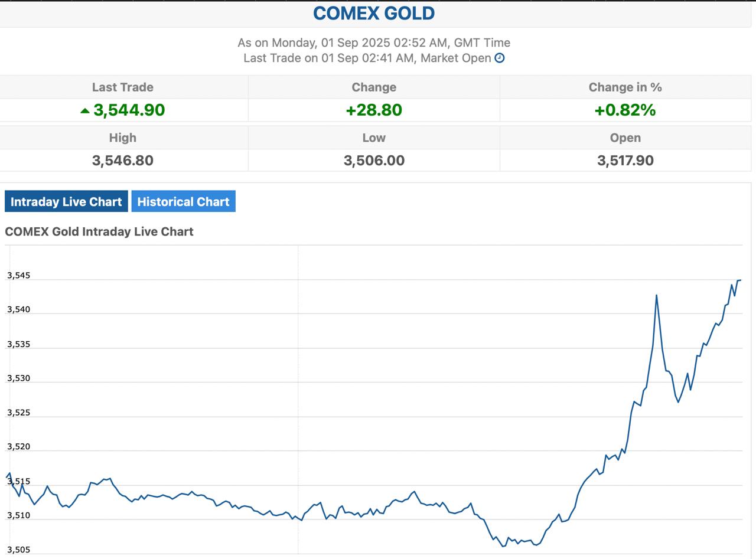Click the 3,505 label on the chart axis
Image resolution: width=756 pixels, height=559 pixels.
[x=18, y=550]
